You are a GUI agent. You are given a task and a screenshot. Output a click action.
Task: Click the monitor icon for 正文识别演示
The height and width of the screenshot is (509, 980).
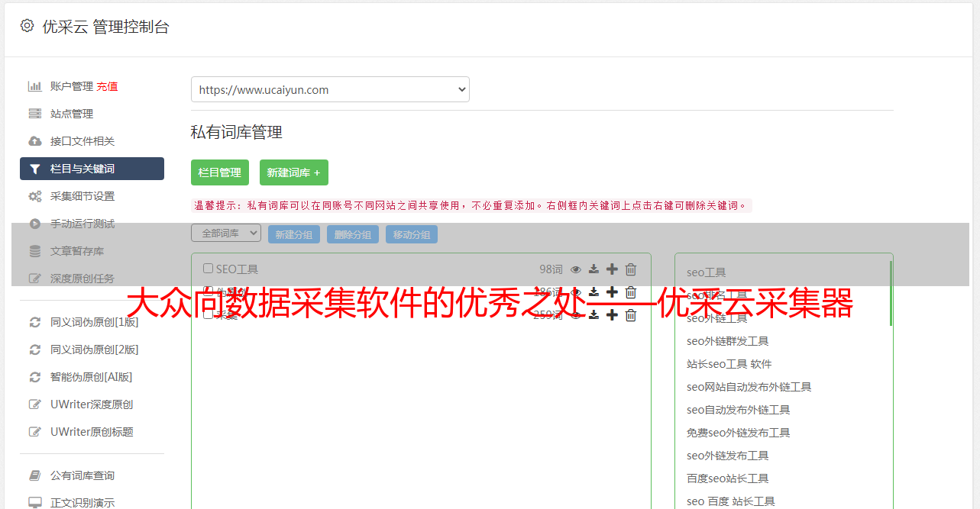(34, 503)
